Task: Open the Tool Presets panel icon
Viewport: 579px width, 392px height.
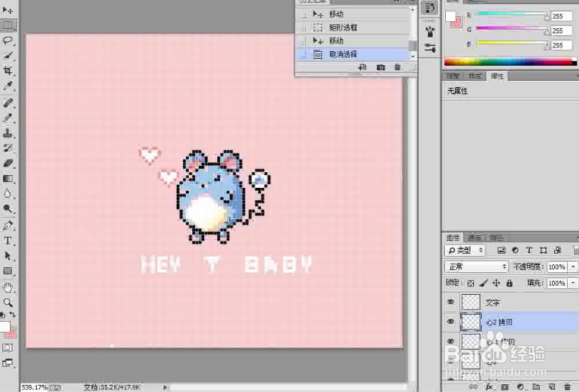Action: [429, 47]
